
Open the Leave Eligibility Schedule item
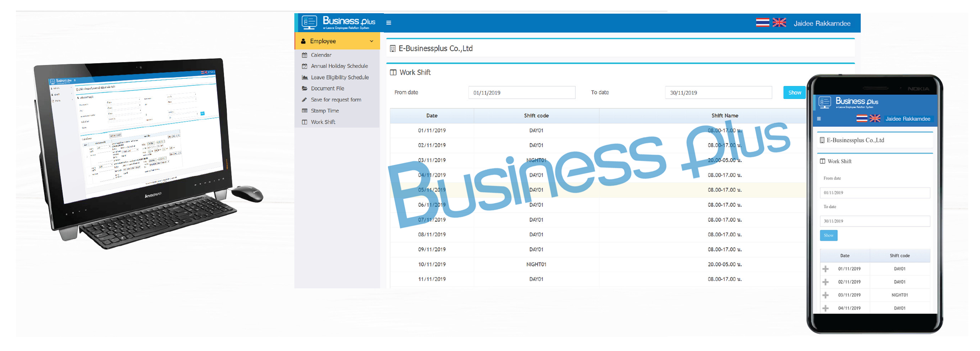point(339,78)
